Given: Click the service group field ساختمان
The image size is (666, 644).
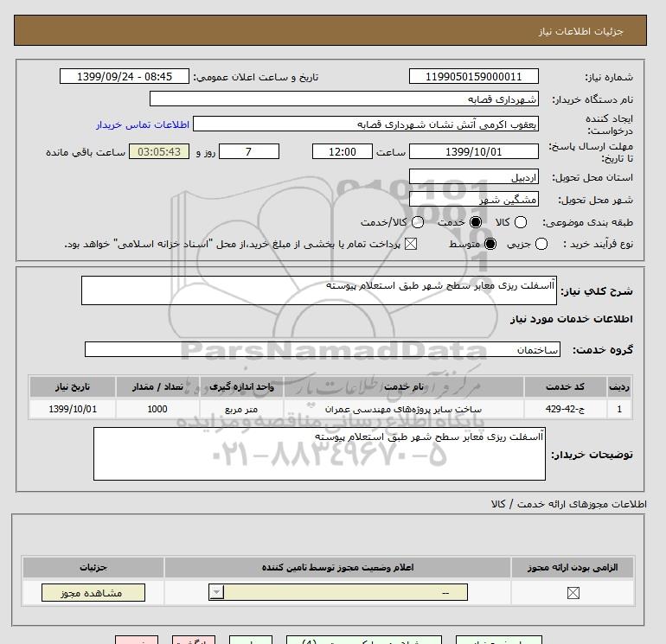Looking at the screenshot, I should 323,350.
